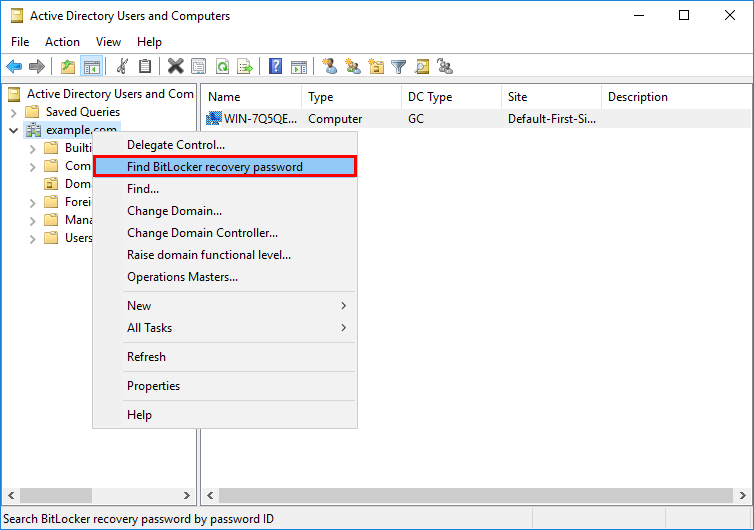Expand the Computers folder node
The image size is (754, 530).
point(32,167)
